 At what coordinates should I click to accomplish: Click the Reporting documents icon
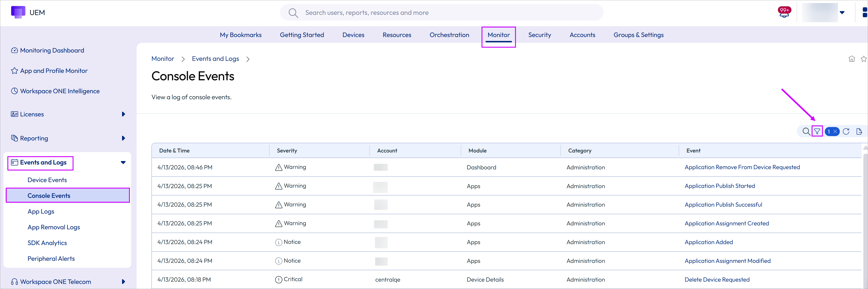point(15,138)
